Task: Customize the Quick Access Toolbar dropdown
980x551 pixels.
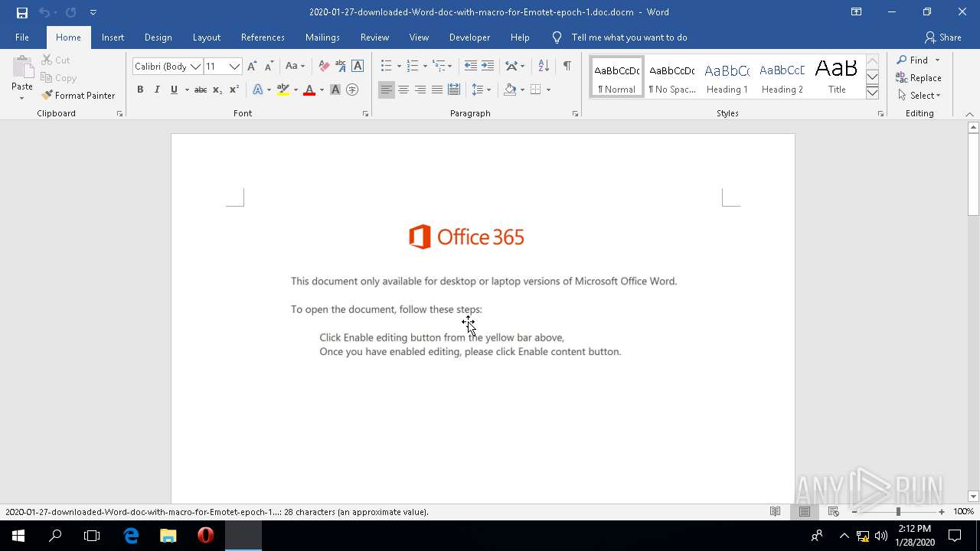Action: 93,12
